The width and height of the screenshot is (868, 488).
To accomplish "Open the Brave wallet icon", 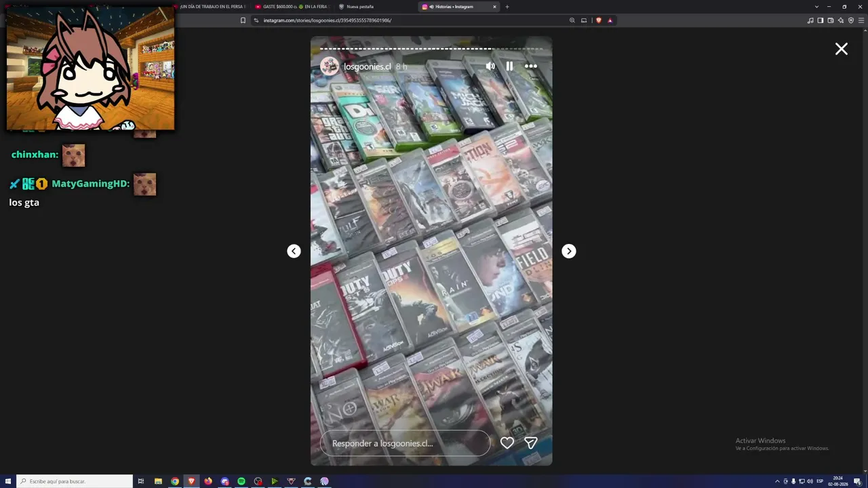I will point(831,20).
